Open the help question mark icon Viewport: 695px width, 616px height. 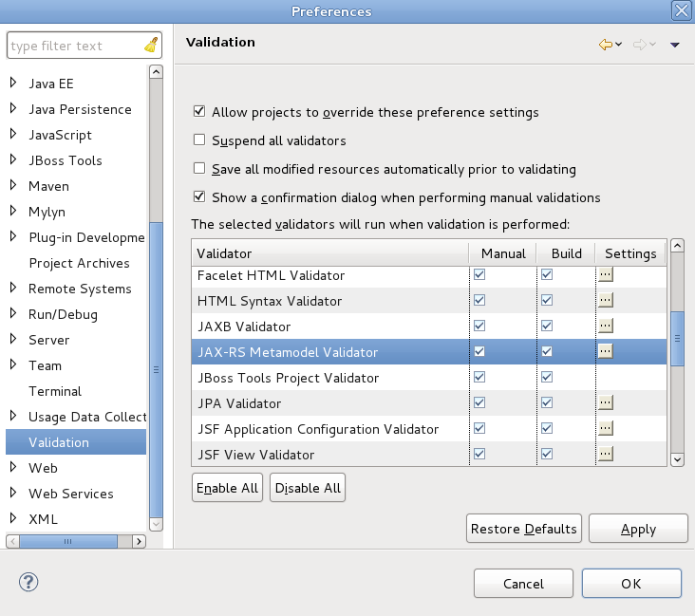pyautogui.click(x=28, y=582)
